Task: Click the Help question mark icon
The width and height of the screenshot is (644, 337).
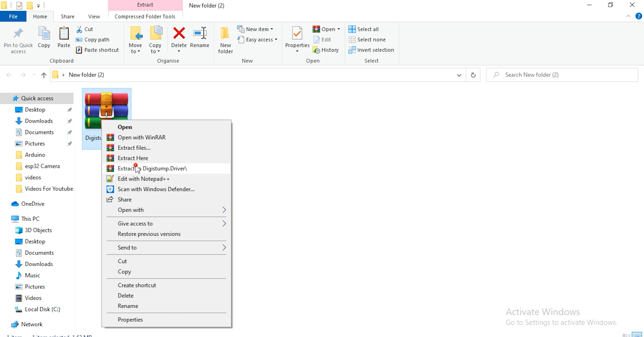Action: [x=639, y=16]
